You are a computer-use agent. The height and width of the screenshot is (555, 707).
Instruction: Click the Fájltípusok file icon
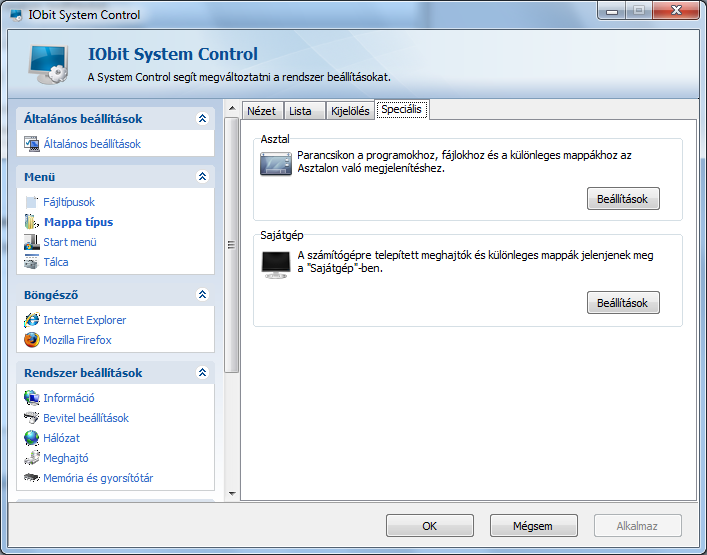32,202
